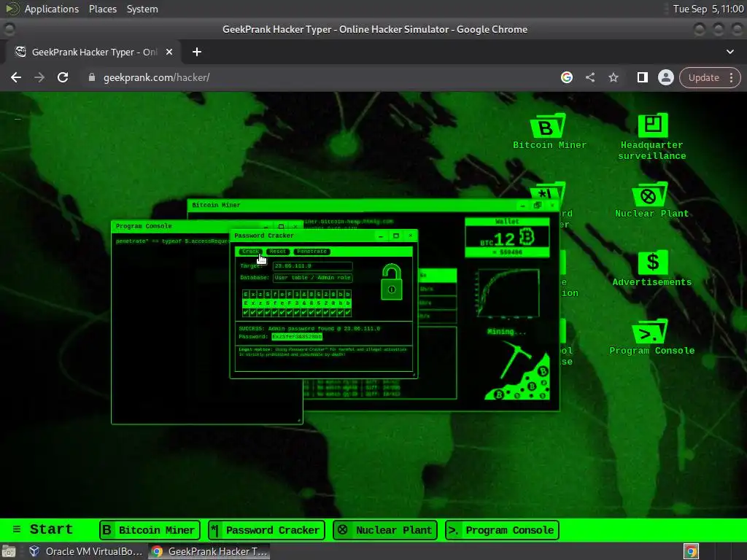
Task: Bookmark this page with the star icon
Action: tap(613, 77)
